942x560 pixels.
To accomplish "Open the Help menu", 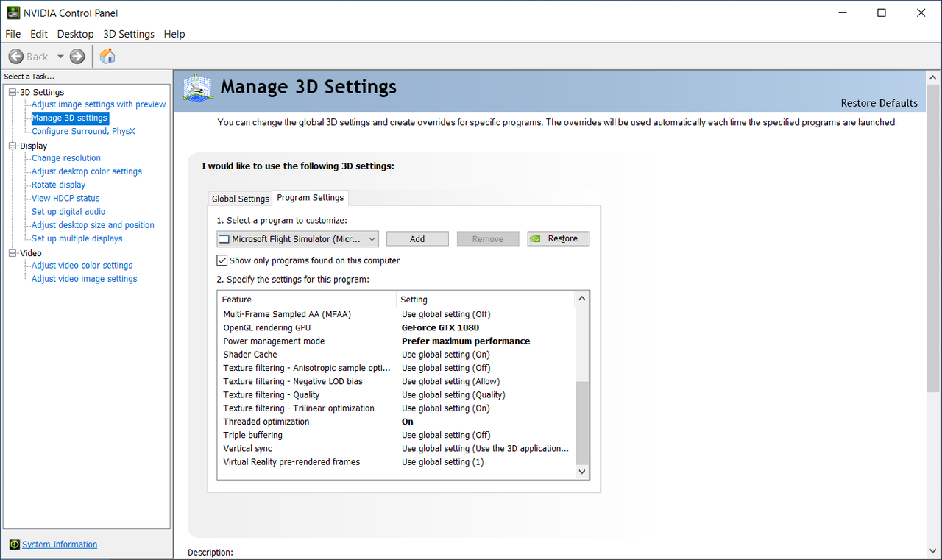I will 174,34.
